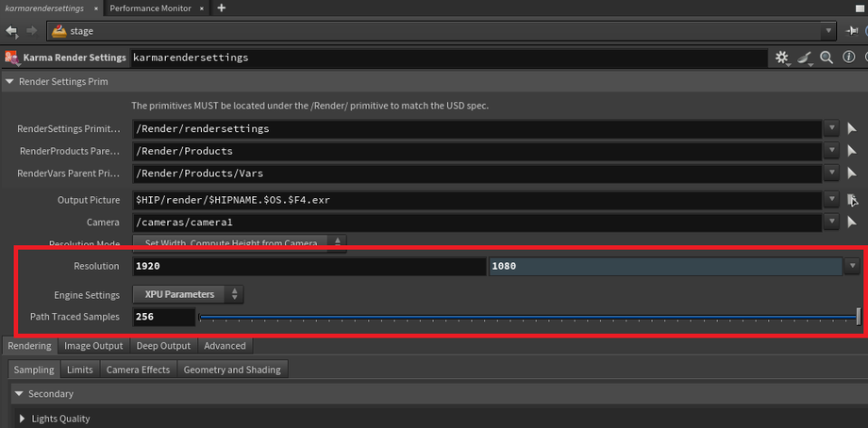Click the Resolution width field showing 1920
Viewport: 868px width, 428px height.
coord(309,266)
